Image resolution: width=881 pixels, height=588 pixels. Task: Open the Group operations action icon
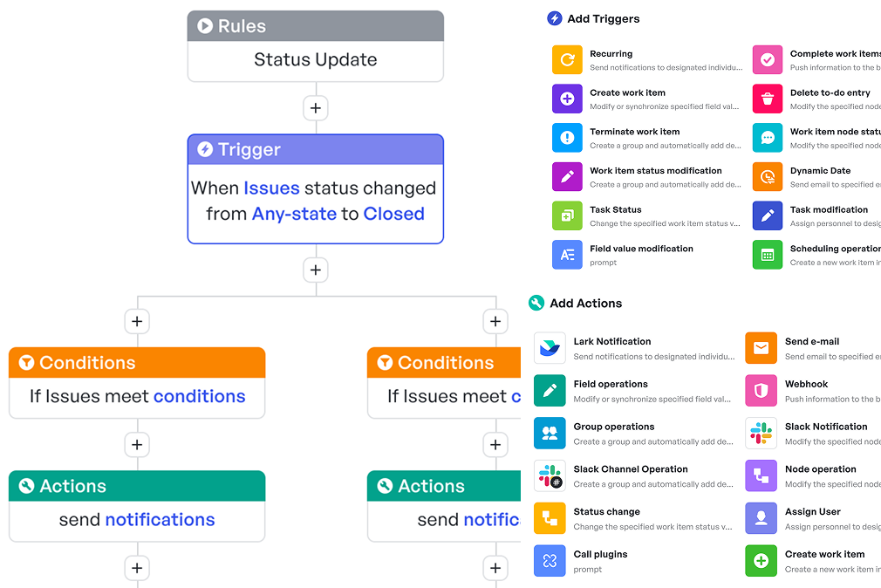point(550,434)
